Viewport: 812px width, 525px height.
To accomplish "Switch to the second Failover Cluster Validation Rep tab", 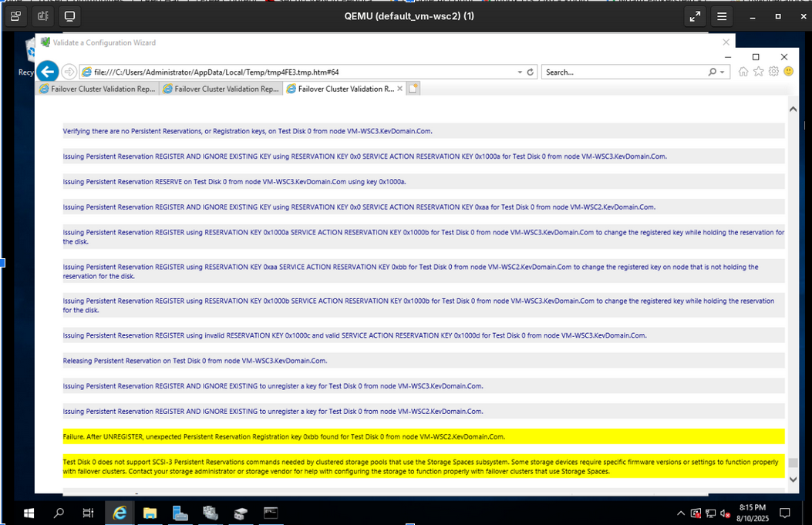I will click(x=221, y=89).
